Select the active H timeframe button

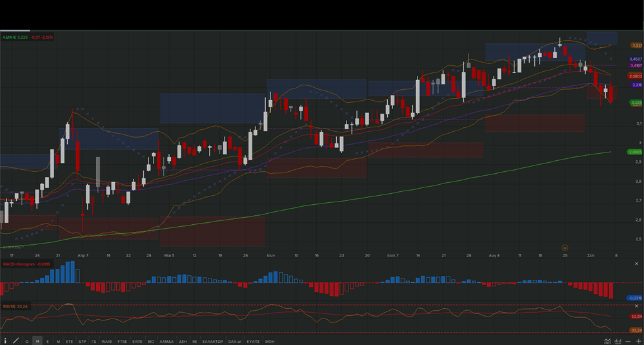pos(37,341)
